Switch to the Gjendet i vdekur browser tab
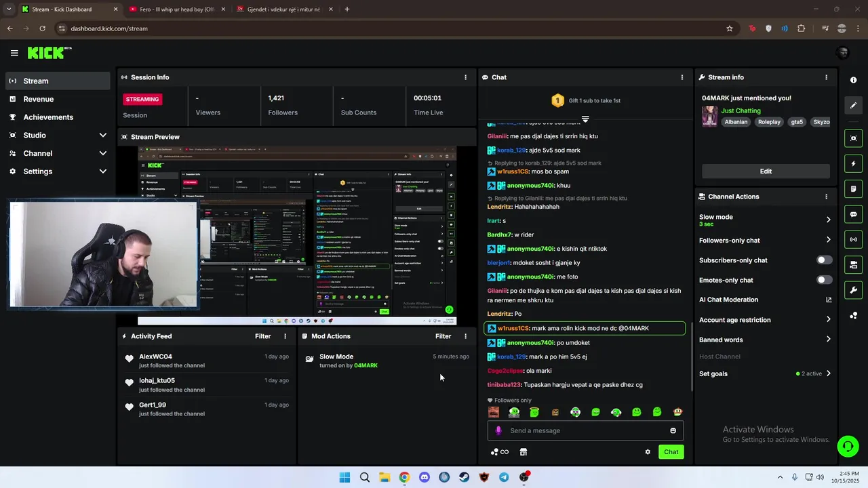 tap(283, 9)
